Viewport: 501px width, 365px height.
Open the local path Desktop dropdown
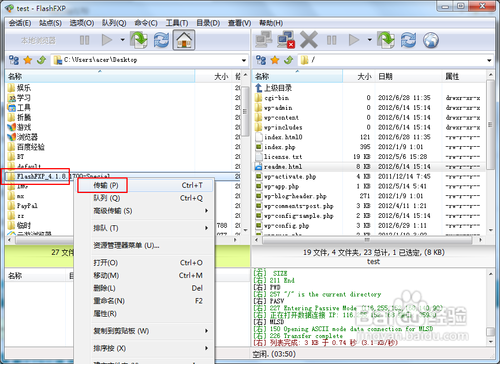[244, 60]
